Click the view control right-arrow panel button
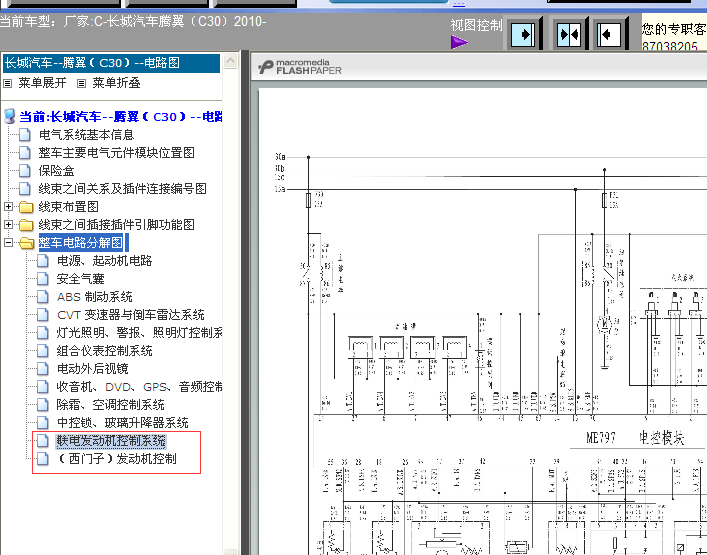 [x=523, y=34]
